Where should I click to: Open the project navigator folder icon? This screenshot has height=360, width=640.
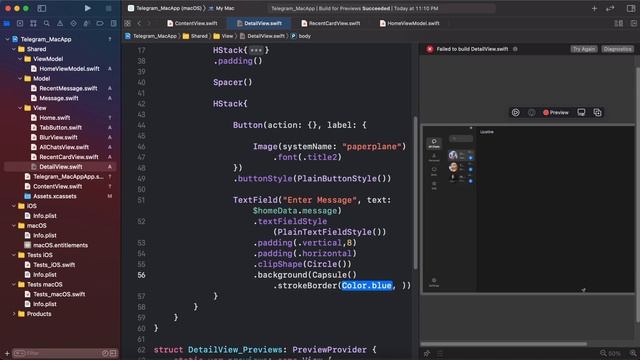click(7, 24)
